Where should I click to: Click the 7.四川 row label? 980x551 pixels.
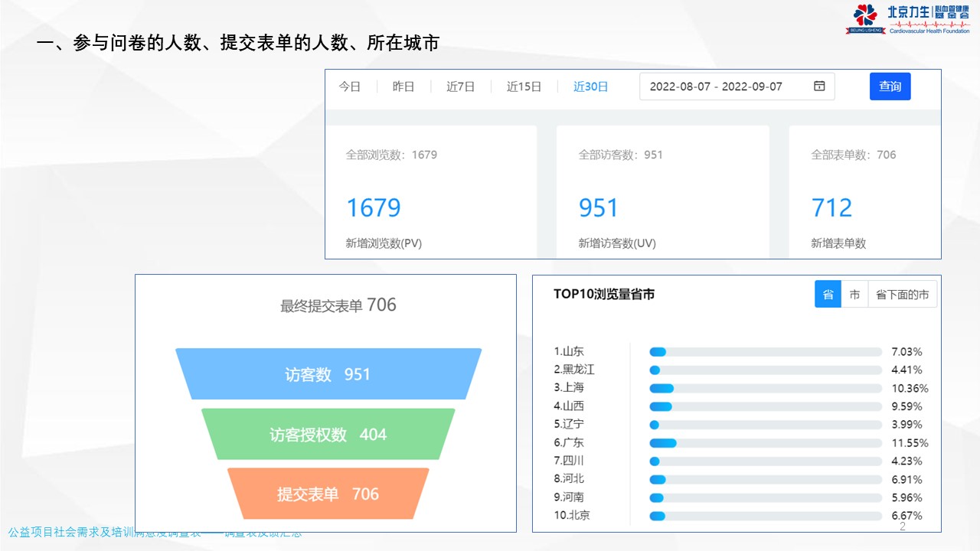[569, 461]
